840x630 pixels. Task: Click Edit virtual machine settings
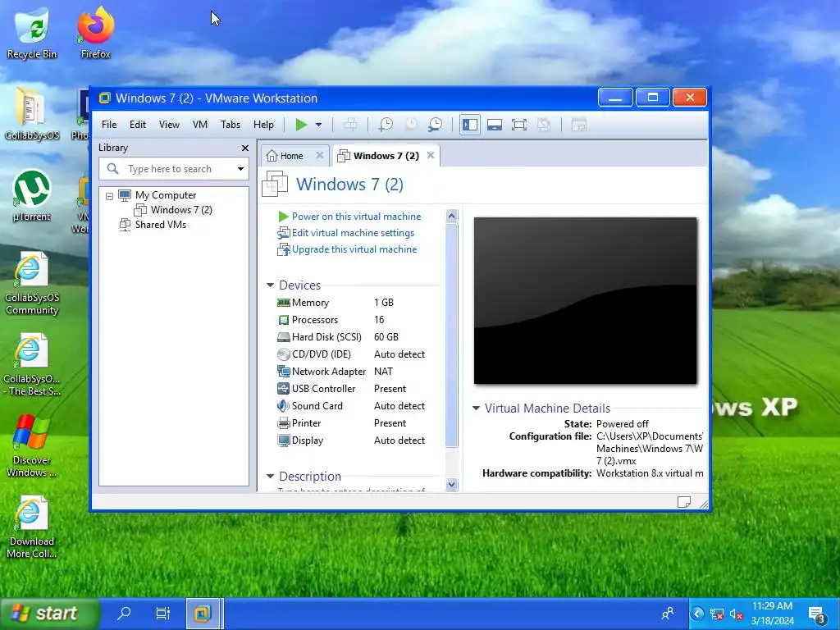pyautogui.click(x=353, y=233)
